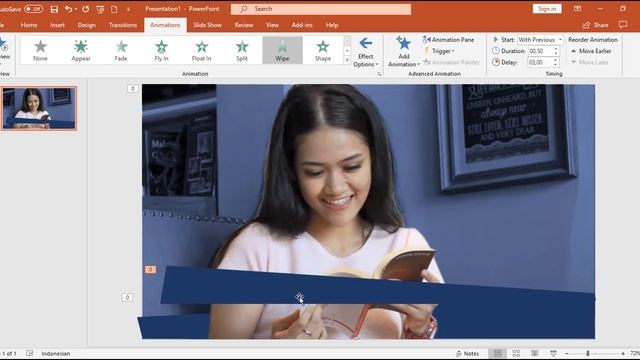Click the New document quick access icon
Image resolution: width=640 pixels, height=360 pixels.
pos(114,9)
